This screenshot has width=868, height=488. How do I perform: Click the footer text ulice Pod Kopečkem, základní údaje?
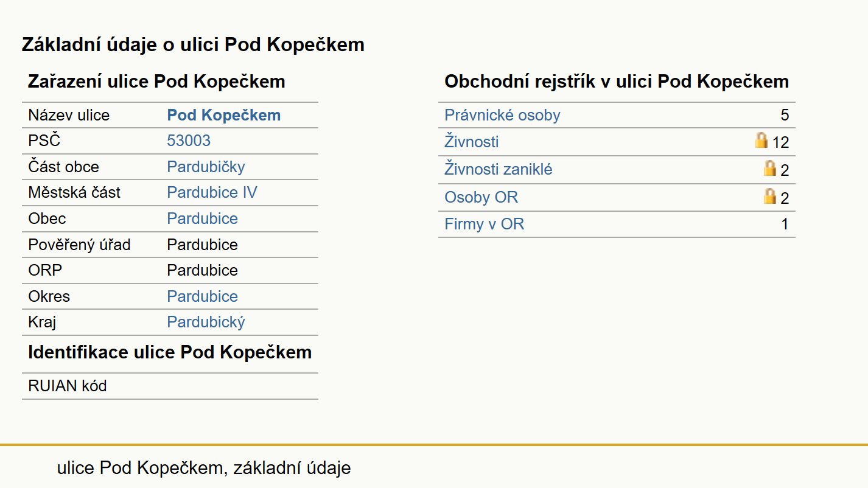pos(204,468)
